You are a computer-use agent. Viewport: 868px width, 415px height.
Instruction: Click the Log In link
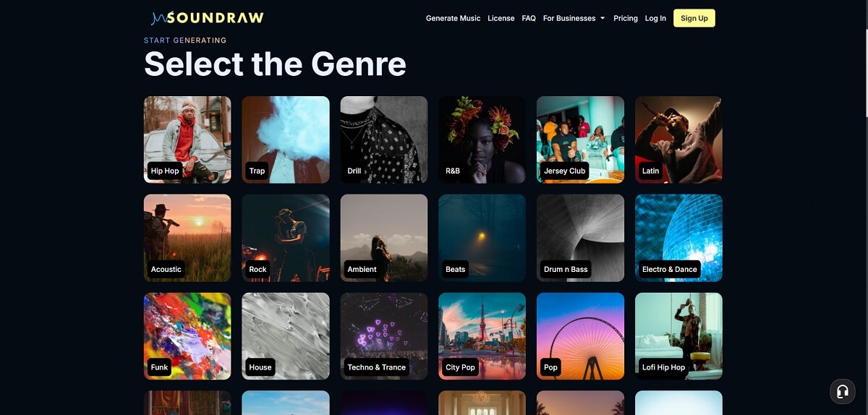click(655, 18)
